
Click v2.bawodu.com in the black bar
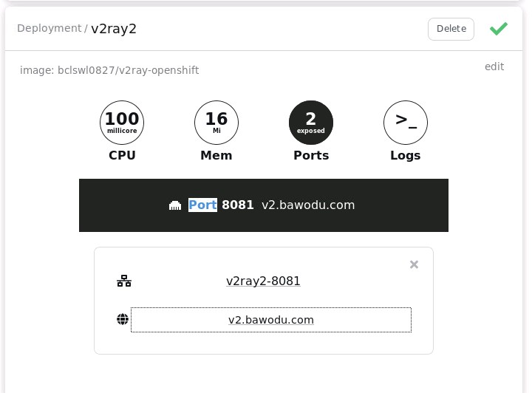[308, 205]
